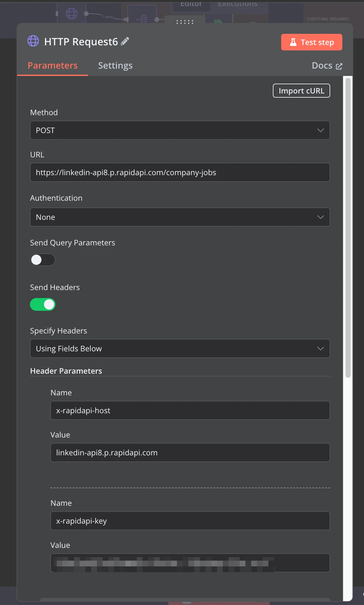Image resolution: width=364 pixels, height=605 pixels.
Task: Click the globe node icon on the canvas
Action: [71, 14]
